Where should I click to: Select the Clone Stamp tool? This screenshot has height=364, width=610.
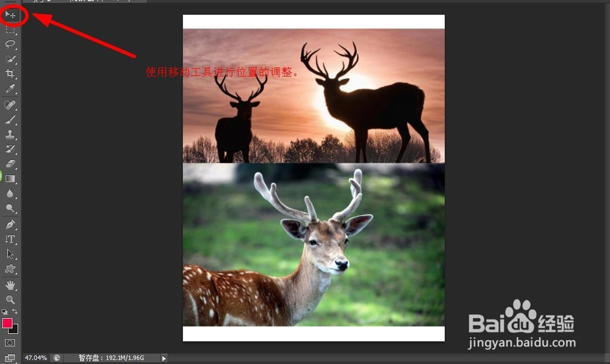tap(10, 135)
